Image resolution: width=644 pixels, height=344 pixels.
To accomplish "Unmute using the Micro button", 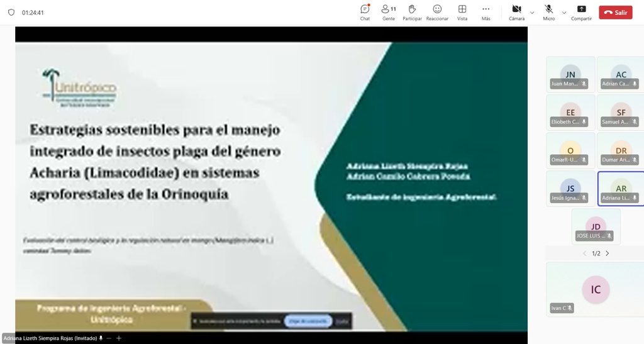I will coord(548,13).
